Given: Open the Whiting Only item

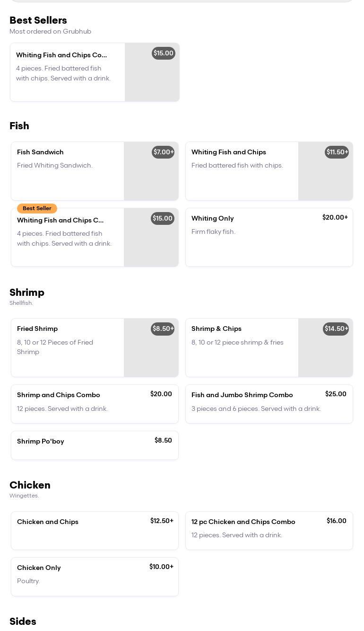Looking at the screenshot, I should [213, 219].
